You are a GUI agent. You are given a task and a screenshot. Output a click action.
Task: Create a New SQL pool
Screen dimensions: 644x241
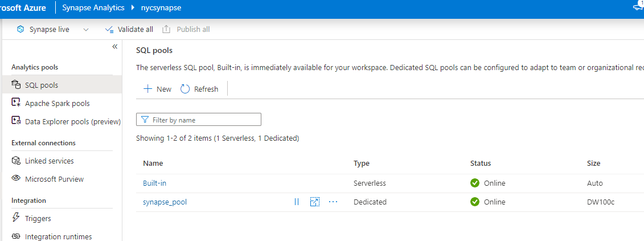pyautogui.click(x=157, y=89)
